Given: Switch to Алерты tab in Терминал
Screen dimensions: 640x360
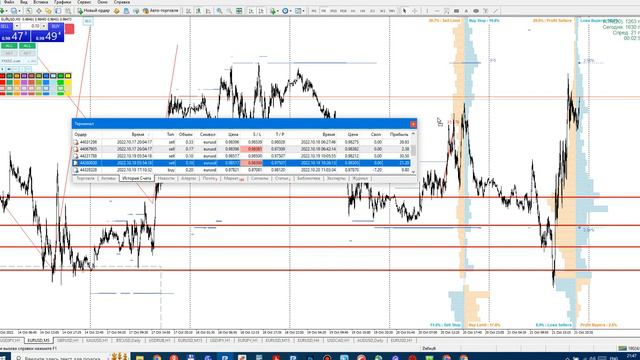Looking at the screenshot, I should tap(188, 178).
